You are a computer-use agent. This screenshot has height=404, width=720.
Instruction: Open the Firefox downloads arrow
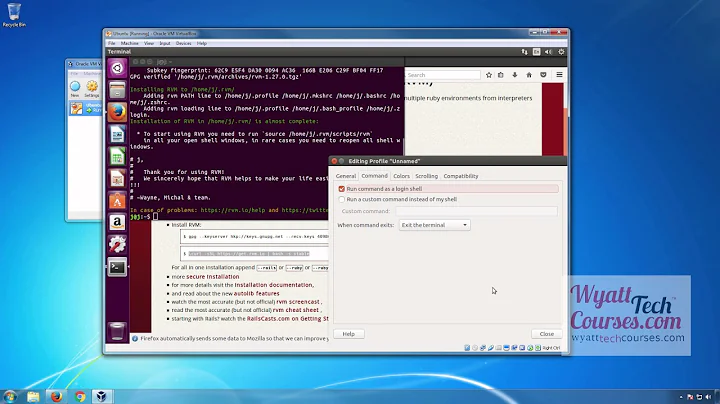coord(515,75)
